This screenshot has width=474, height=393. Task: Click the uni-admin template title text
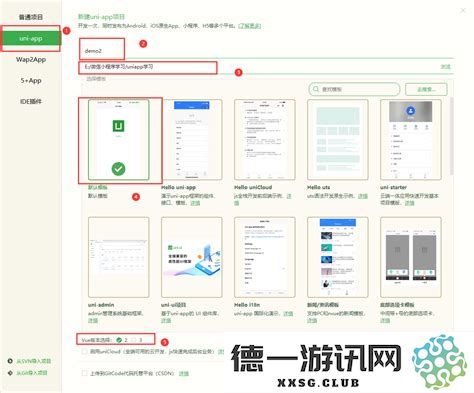pos(101,305)
